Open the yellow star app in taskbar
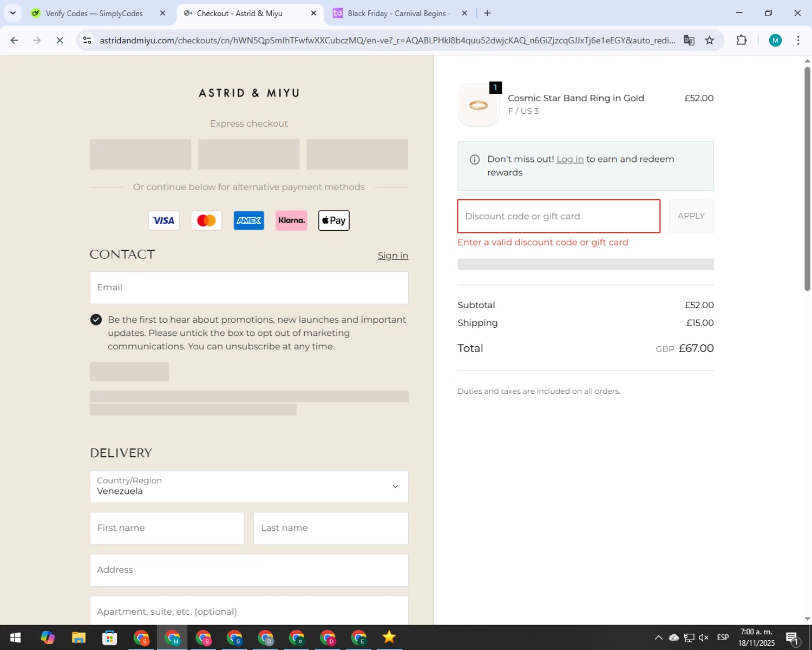This screenshot has width=812, height=650. 389,638
